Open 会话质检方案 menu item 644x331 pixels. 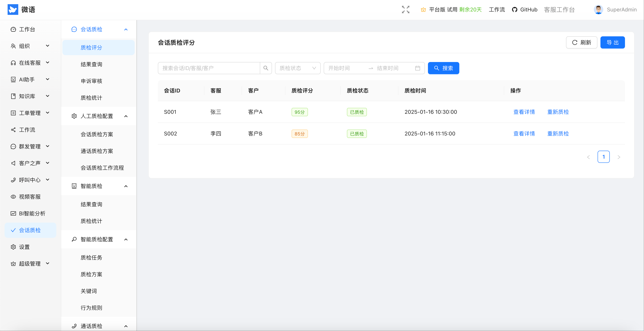97,134
